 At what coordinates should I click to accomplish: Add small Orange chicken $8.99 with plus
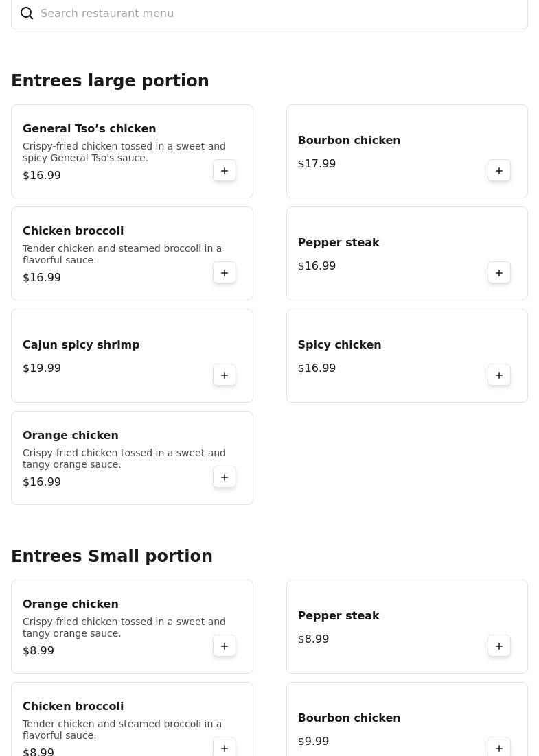[225, 646]
